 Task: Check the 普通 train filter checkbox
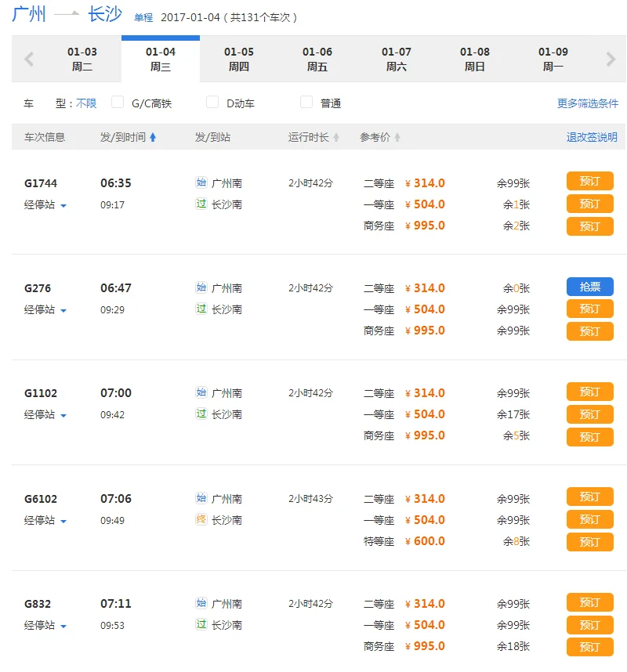[x=306, y=102]
